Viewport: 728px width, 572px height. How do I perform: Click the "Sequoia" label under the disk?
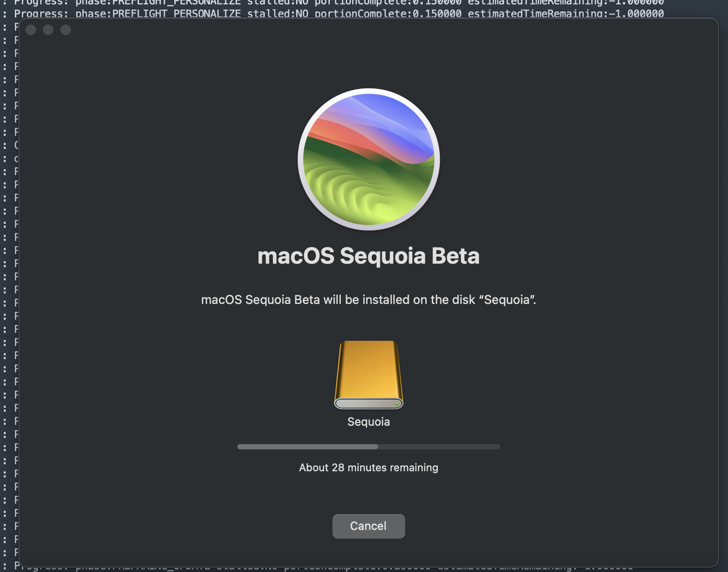368,422
